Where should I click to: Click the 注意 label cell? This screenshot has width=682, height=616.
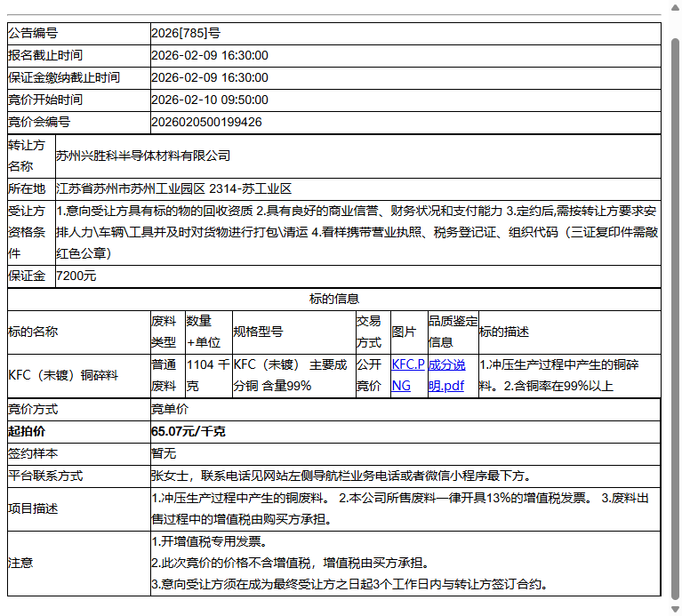click(x=79, y=564)
